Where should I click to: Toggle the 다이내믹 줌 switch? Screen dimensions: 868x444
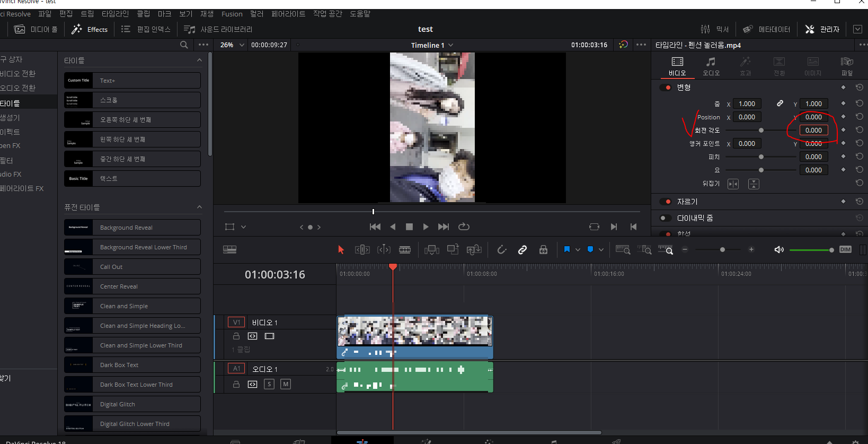pos(665,218)
